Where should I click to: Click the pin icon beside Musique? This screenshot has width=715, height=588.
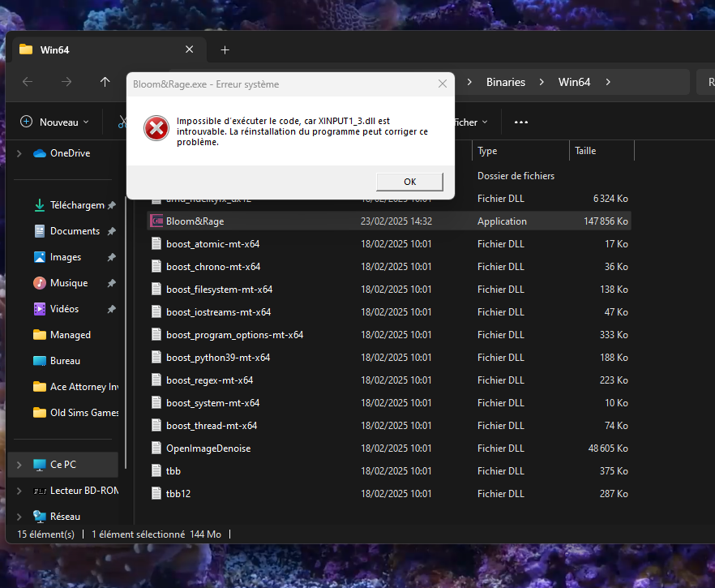click(111, 283)
